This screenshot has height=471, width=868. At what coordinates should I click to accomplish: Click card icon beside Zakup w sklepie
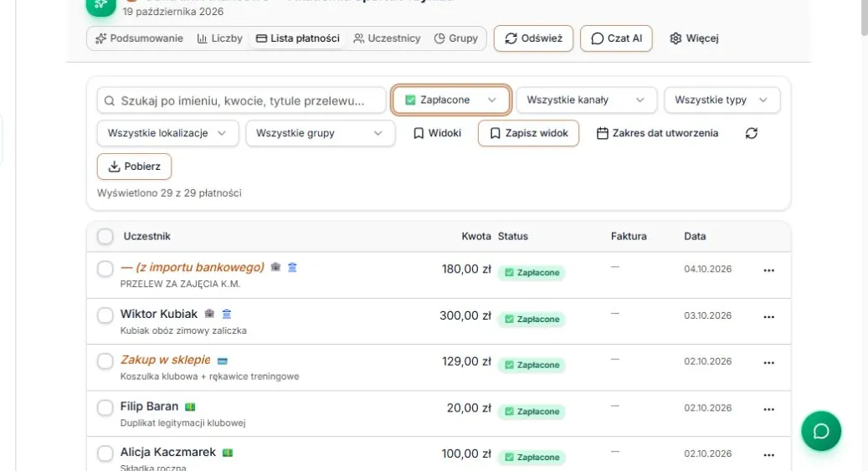pos(223,361)
